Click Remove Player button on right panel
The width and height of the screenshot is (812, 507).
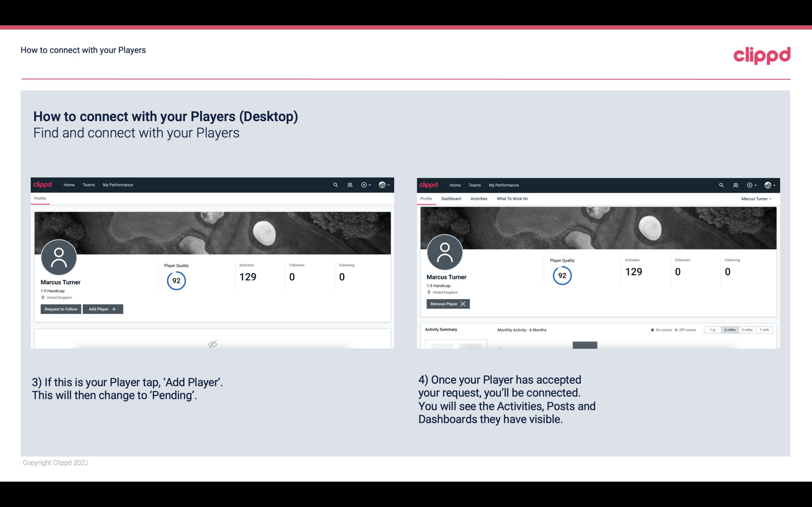pos(448,304)
